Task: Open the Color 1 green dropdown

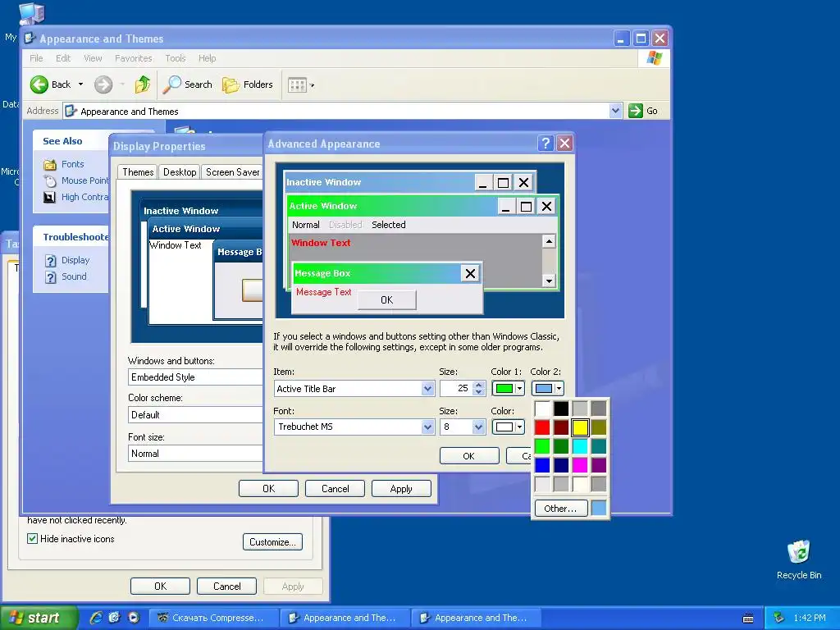Action: tap(508, 388)
